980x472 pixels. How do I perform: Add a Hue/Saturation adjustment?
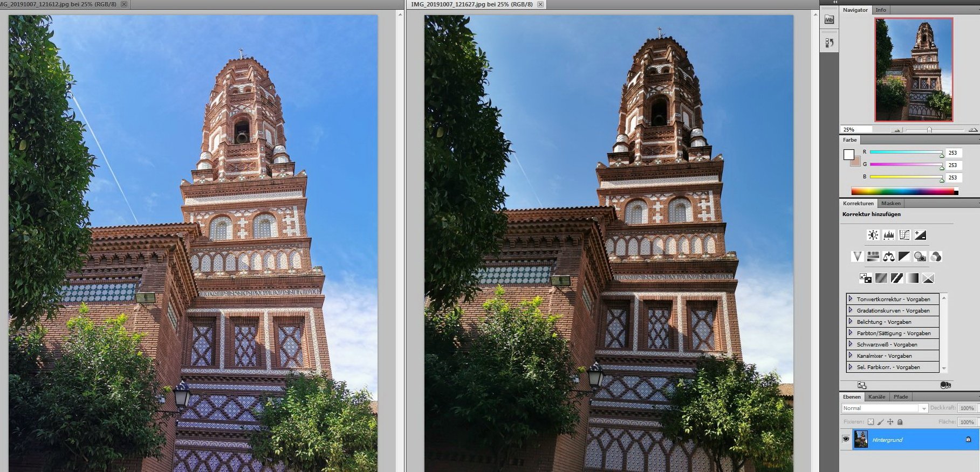pyautogui.click(x=873, y=256)
